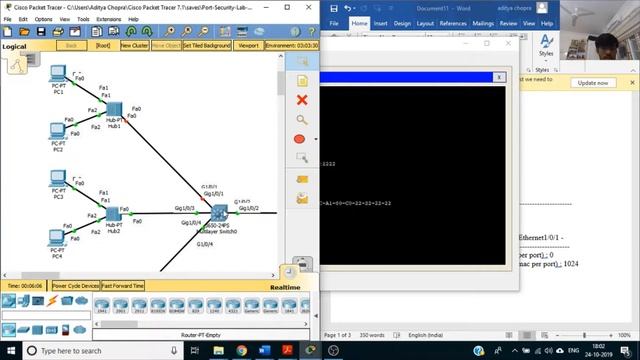This screenshot has width=640, height=360.
Task: Choose the Resize Shape tool
Action: pos(302,158)
